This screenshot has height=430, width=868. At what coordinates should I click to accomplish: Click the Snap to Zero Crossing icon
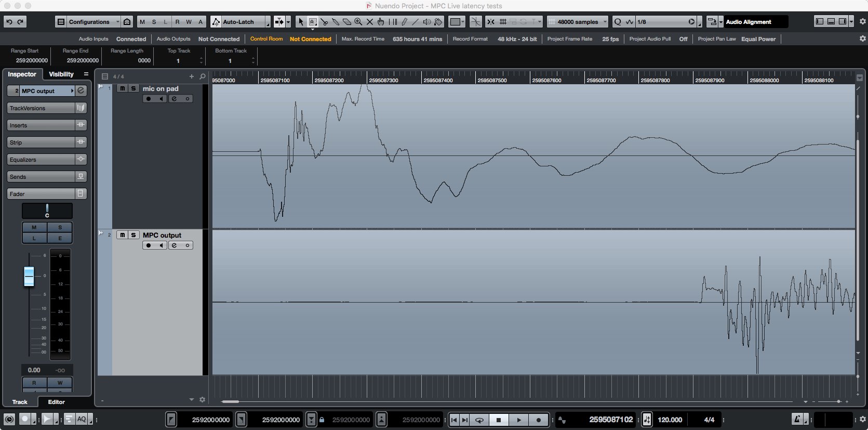475,22
